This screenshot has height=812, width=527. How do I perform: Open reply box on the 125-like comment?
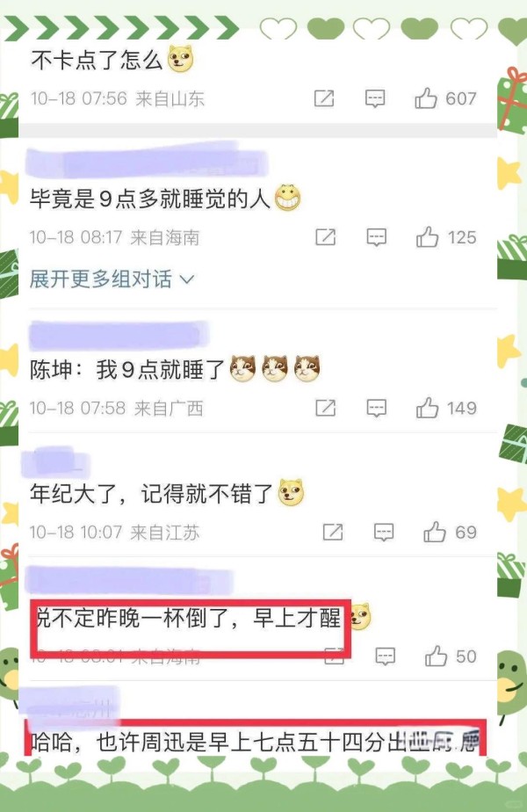pos(376,237)
